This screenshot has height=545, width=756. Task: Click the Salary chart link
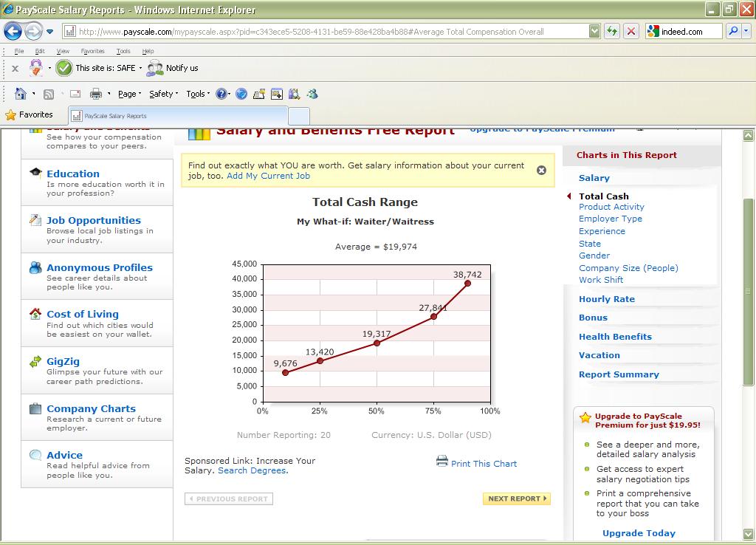coord(594,178)
